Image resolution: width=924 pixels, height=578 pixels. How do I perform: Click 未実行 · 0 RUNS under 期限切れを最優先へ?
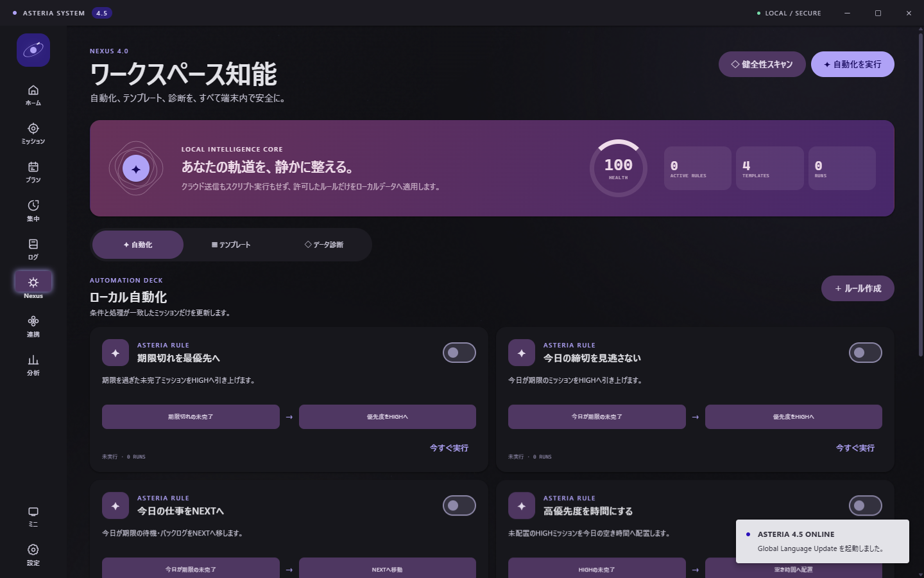124,457
